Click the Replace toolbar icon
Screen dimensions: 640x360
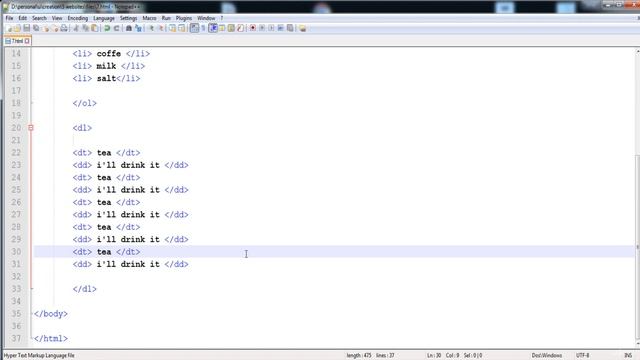point(138,28)
